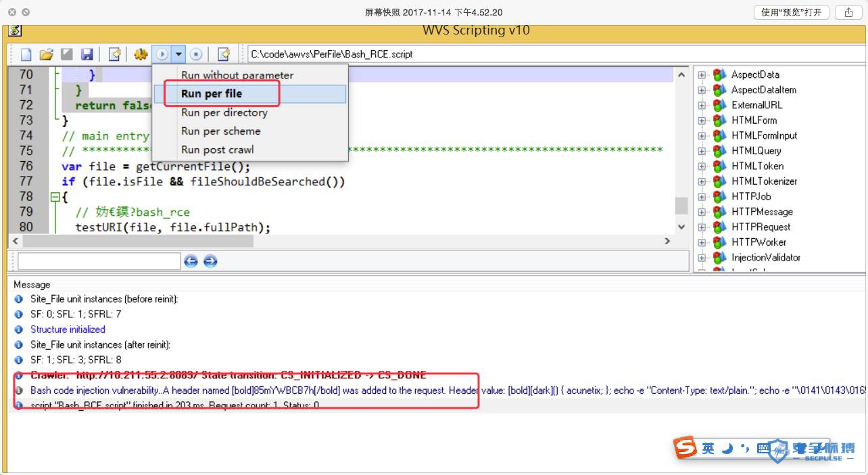This screenshot has width=868, height=475.
Task: Click the script path field showing Bash_RCE.script
Action: click(555, 54)
